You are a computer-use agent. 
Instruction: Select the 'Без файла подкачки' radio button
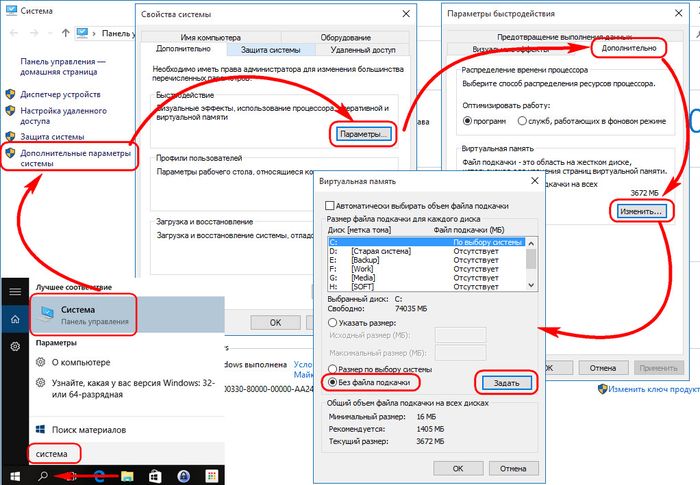[334, 382]
